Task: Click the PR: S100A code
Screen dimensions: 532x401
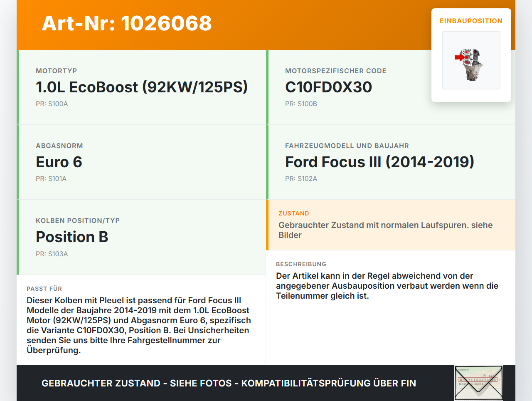Action: (x=52, y=104)
